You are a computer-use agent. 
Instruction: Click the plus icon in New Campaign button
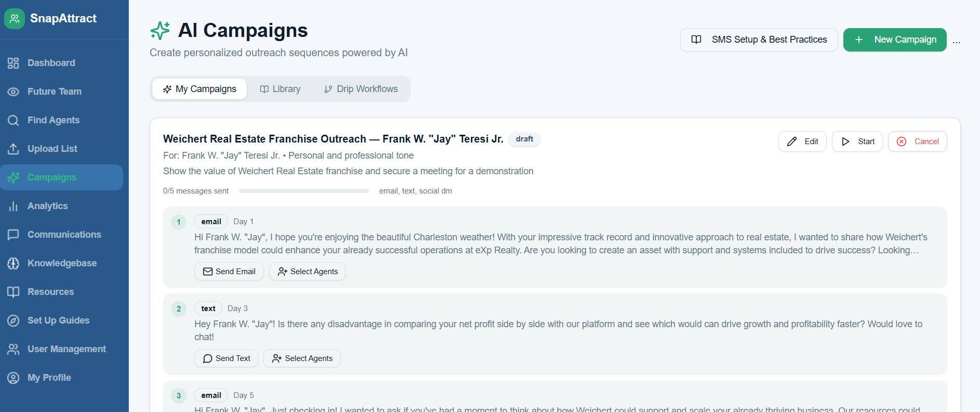tap(859, 40)
